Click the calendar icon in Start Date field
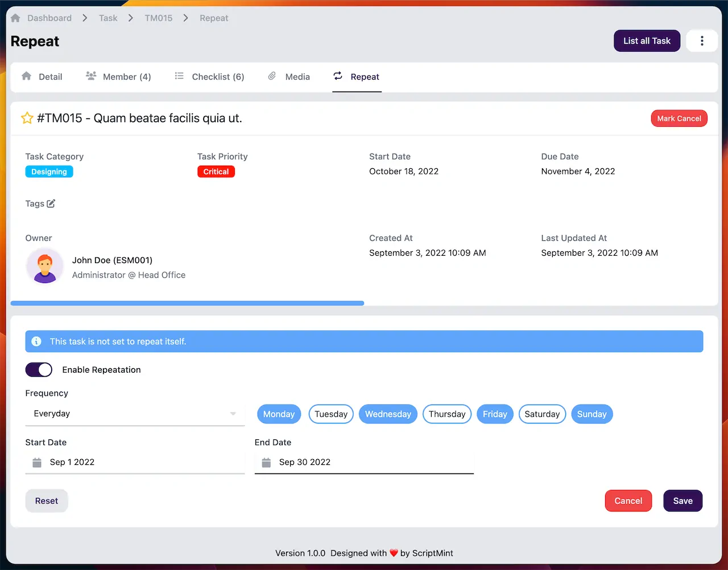The height and width of the screenshot is (570, 728). pos(37,463)
